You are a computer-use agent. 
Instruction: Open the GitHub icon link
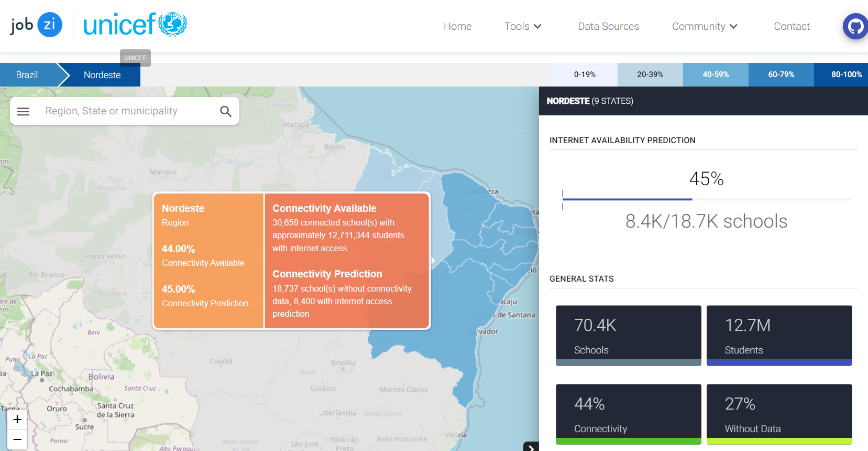(x=855, y=26)
